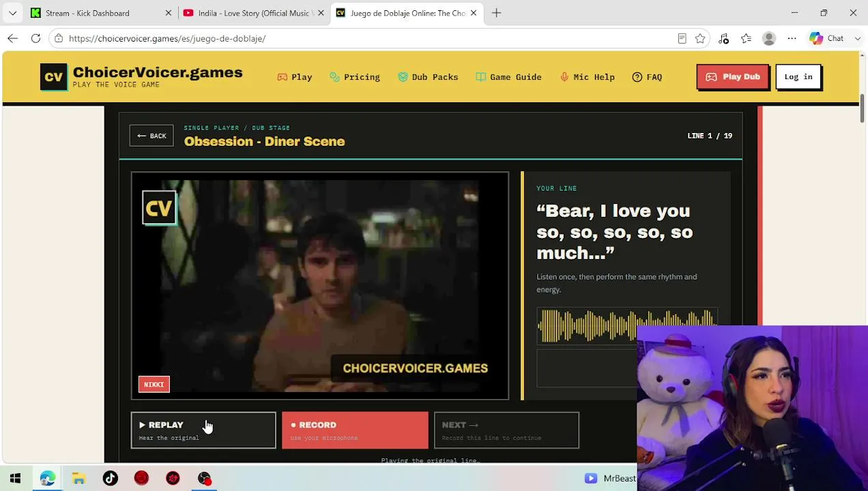Image resolution: width=868 pixels, height=491 pixels.
Task: Open the Game Guide menu item
Action: pos(509,77)
